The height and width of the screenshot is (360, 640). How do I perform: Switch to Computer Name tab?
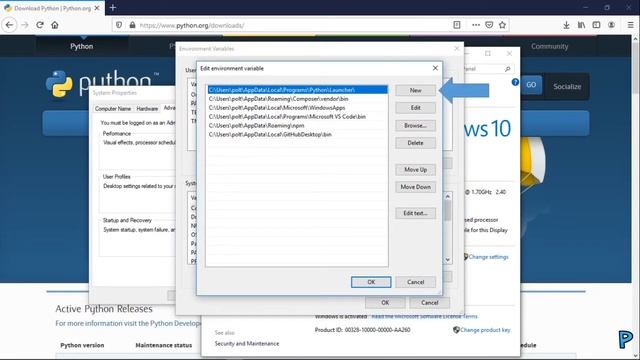point(113,109)
